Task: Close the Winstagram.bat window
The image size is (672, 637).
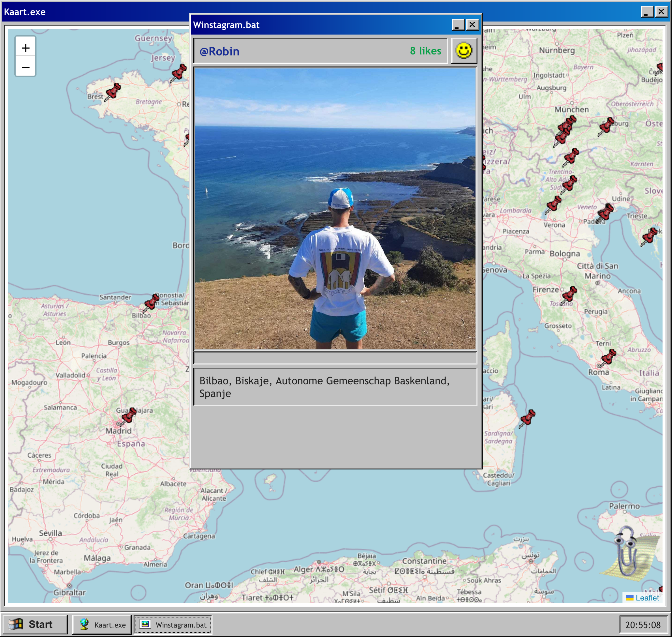Action: (472, 25)
